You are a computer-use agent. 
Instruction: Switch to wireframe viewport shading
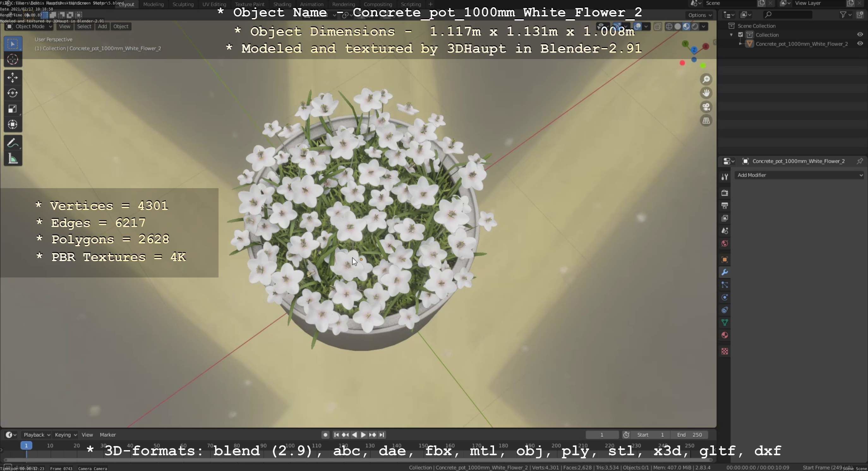pyautogui.click(x=669, y=27)
